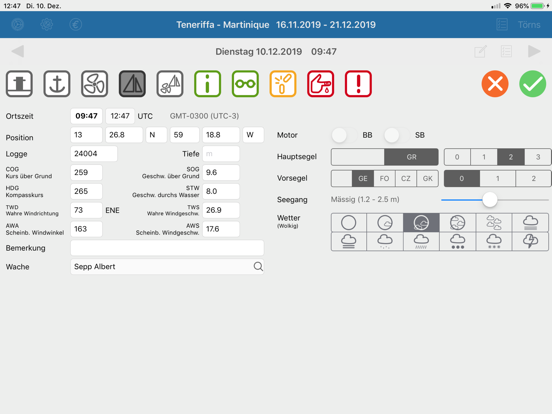Focus the Tiefe depth field
Image resolution: width=552 pixels, height=414 pixels.
click(221, 154)
